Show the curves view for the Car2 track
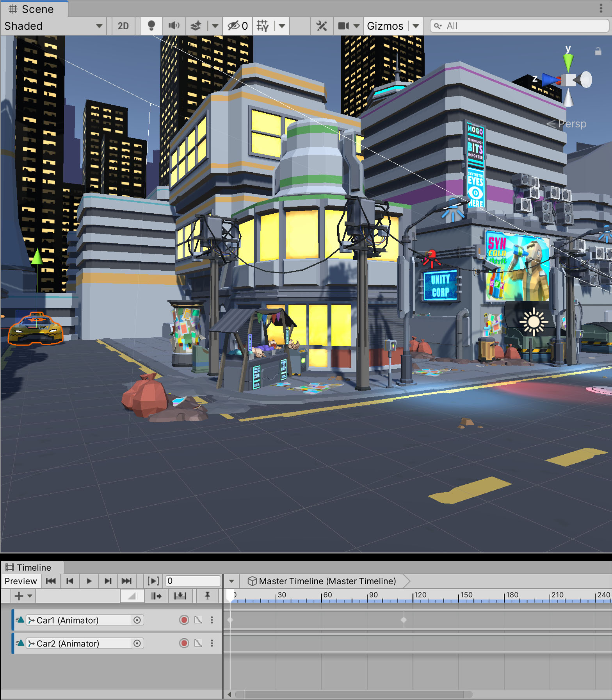 [x=198, y=643]
